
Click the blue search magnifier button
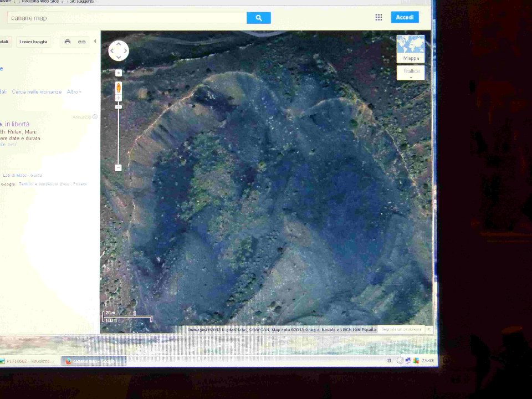click(259, 18)
